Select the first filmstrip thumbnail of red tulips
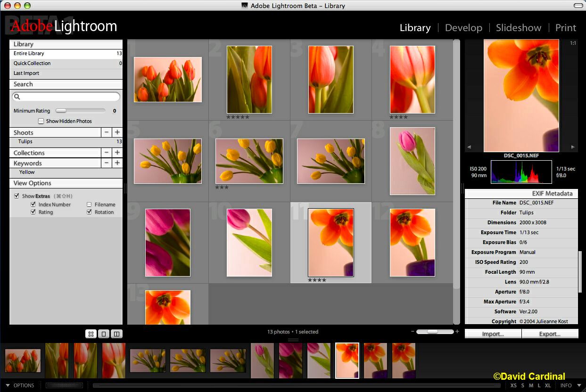 click(23, 361)
